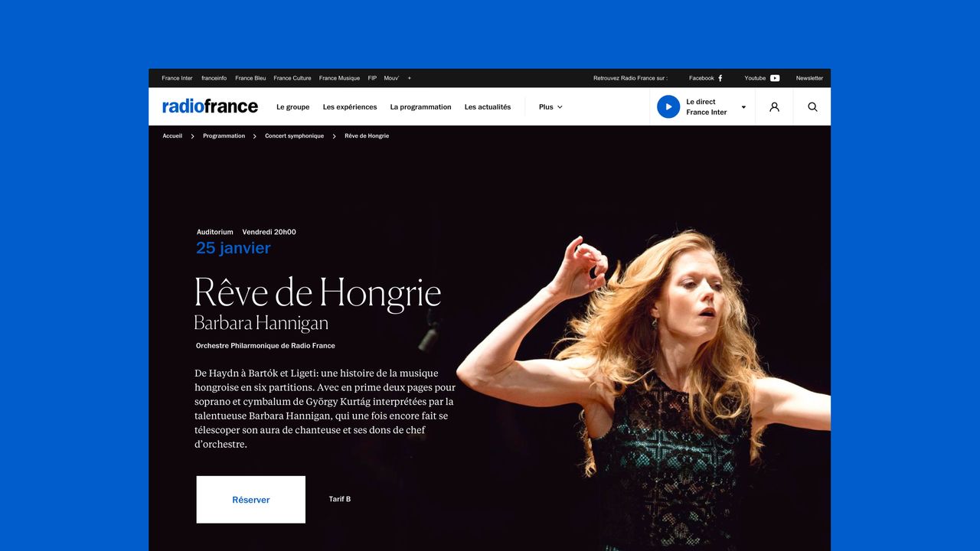Go to Les actualités section
This screenshot has height=551, width=980.
[x=488, y=107]
